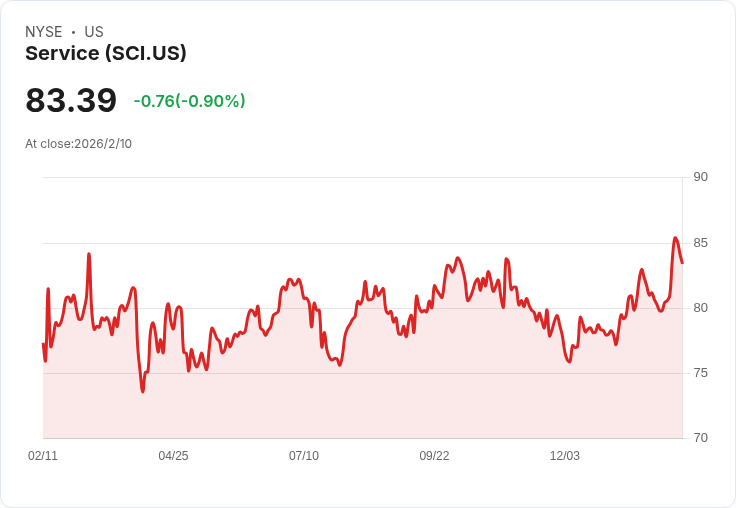This screenshot has height=508, width=736.
Task: Click the US market label
Action: pos(94,32)
